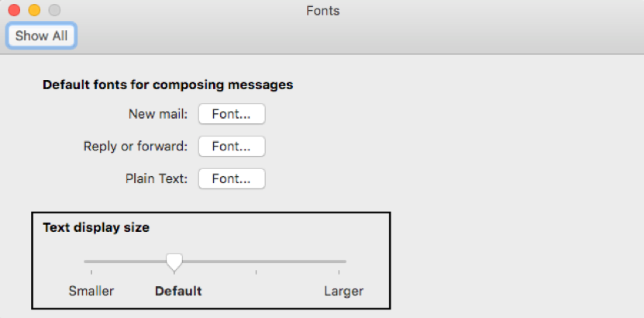Open Font picker for New mail

tap(232, 114)
